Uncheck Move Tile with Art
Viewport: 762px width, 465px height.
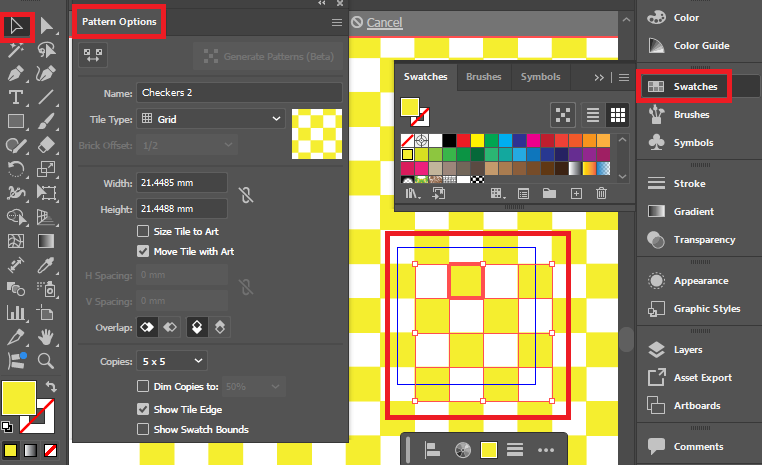pyautogui.click(x=143, y=251)
